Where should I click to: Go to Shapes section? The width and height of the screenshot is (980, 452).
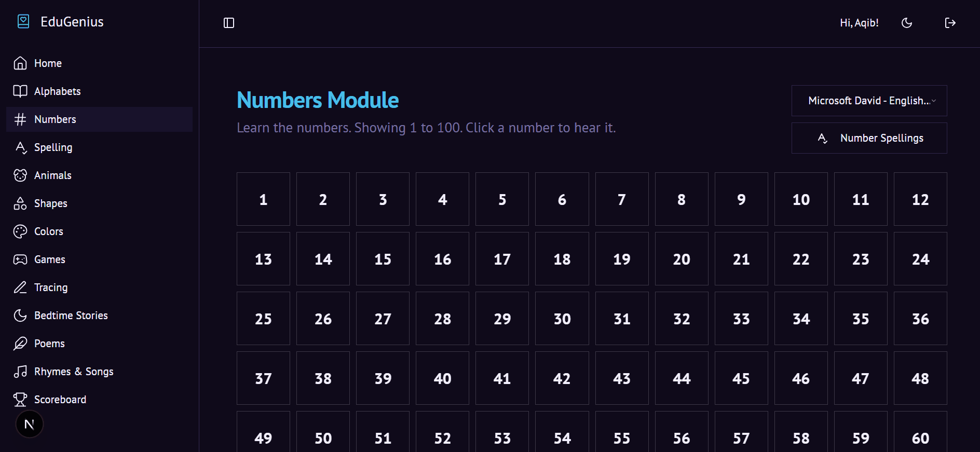coord(50,203)
